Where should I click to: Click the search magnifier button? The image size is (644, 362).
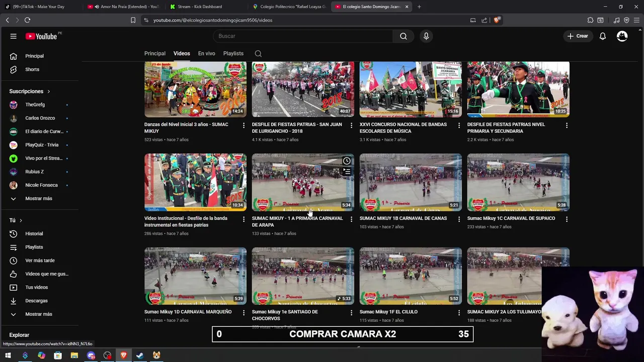click(404, 36)
